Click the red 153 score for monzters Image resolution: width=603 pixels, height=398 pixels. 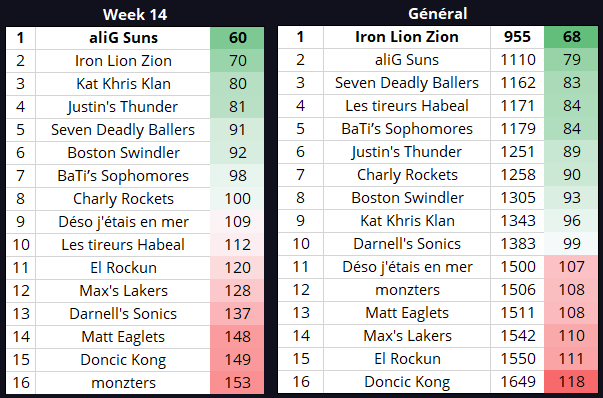[237, 383]
